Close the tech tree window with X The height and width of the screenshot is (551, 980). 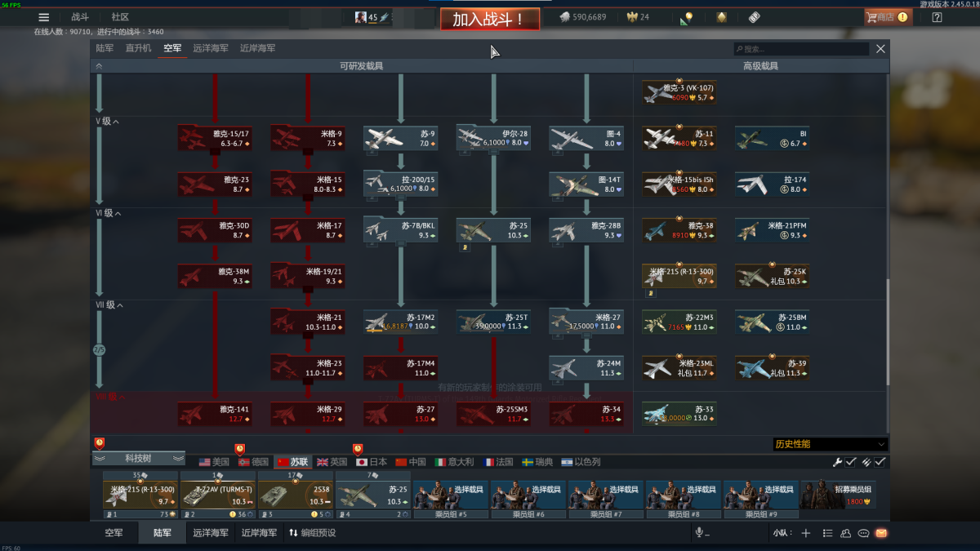pyautogui.click(x=880, y=49)
